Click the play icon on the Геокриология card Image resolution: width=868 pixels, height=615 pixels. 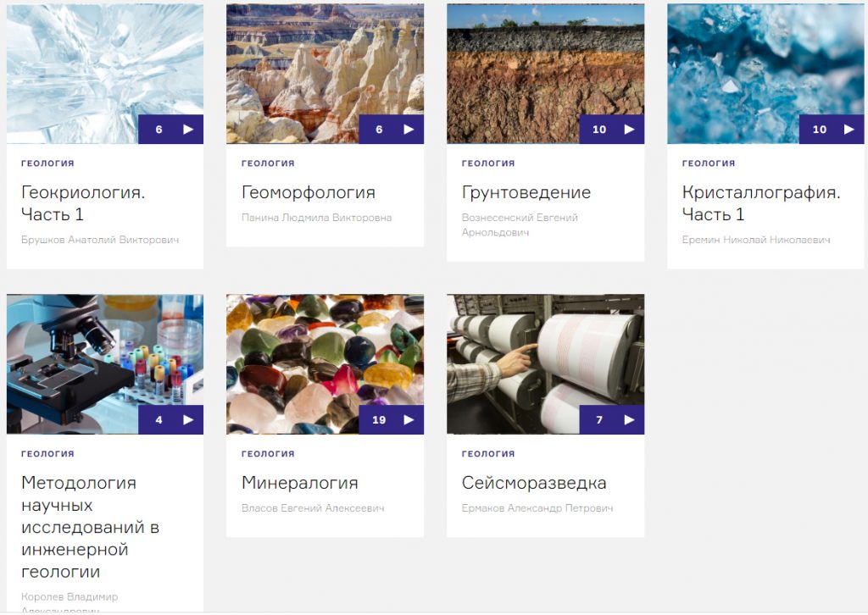188,130
